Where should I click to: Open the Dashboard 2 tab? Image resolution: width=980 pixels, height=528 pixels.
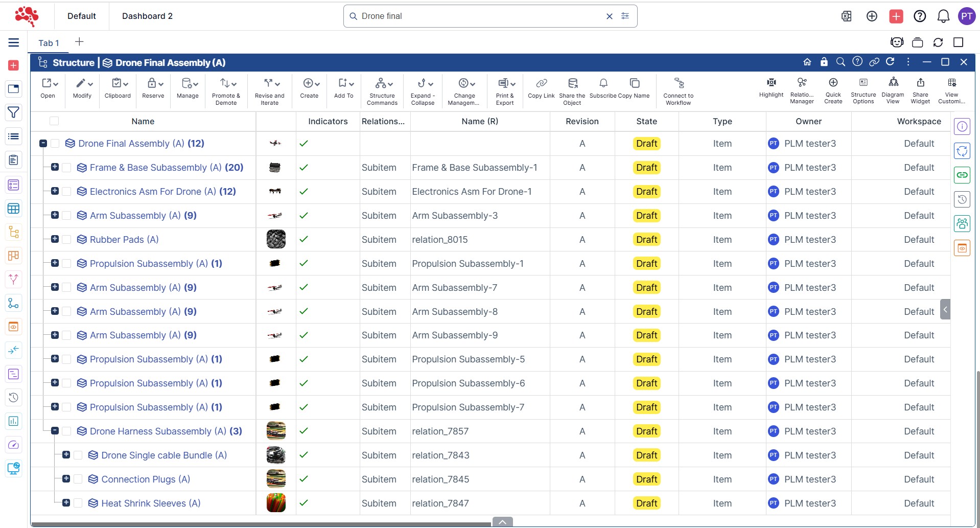pyautogui.click(x=147, y=16)
